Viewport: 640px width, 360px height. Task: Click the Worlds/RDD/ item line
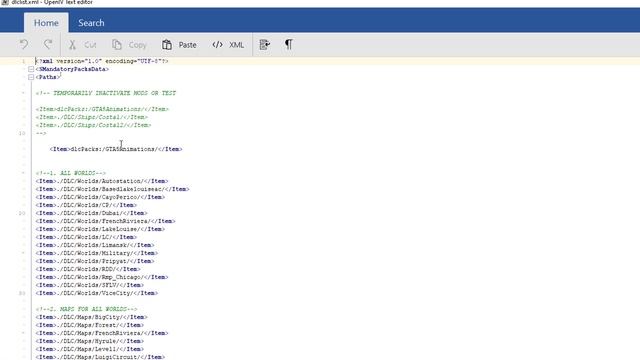point(88,269)
